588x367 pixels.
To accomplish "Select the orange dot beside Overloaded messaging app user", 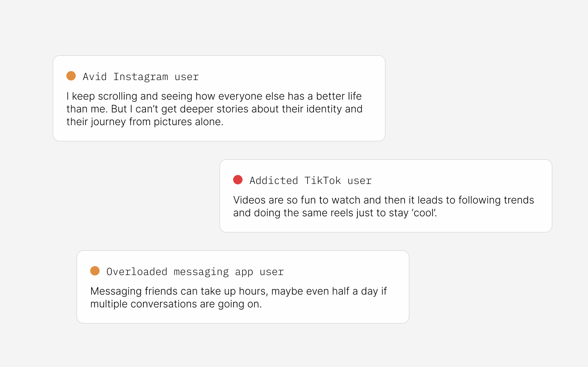I will (95, 271).
